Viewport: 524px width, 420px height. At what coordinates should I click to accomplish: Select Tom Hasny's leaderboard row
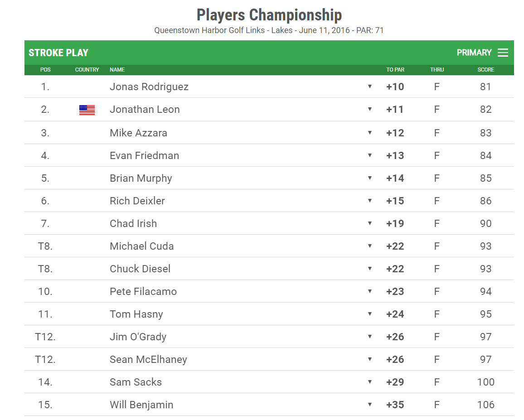pyautogui.click(x=269, y=314)
